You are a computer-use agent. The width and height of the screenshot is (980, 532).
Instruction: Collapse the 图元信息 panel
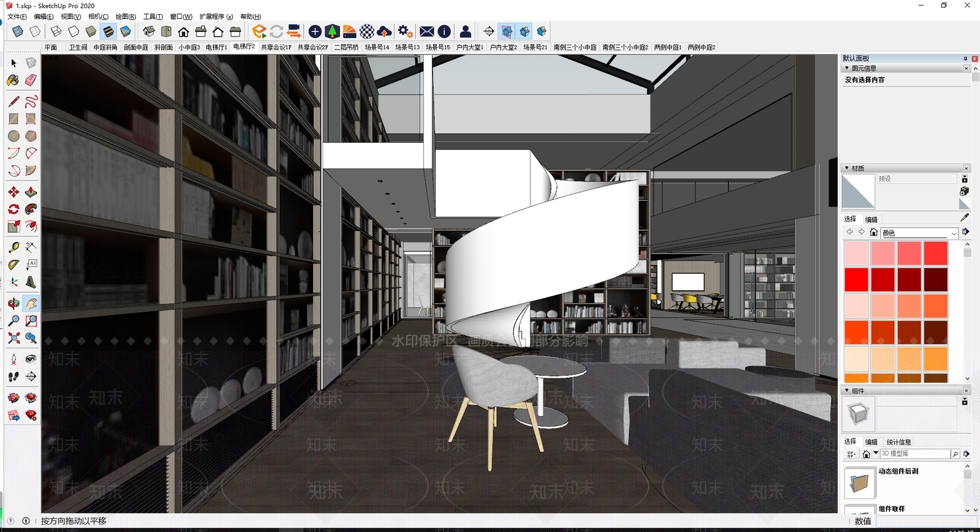[846, 68]
